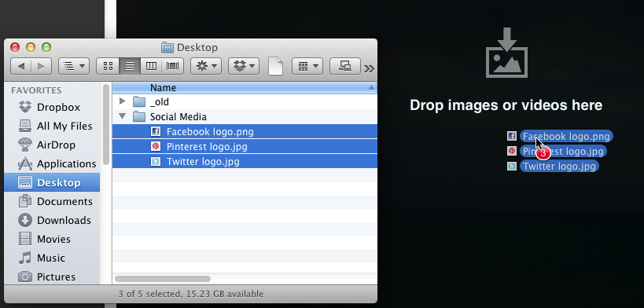Select Pinterest logo.jpg in Finder list

(x=245, y=146)
